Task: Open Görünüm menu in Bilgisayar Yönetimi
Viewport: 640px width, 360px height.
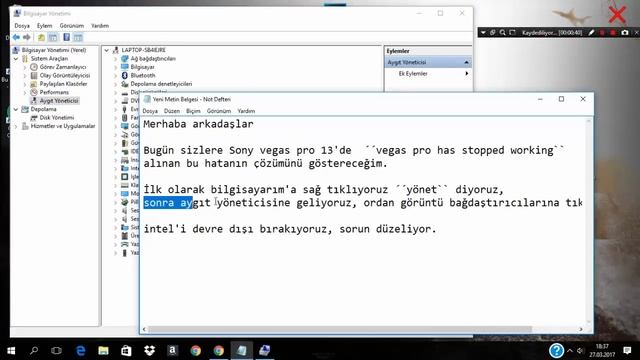Action: click(72, 26)
